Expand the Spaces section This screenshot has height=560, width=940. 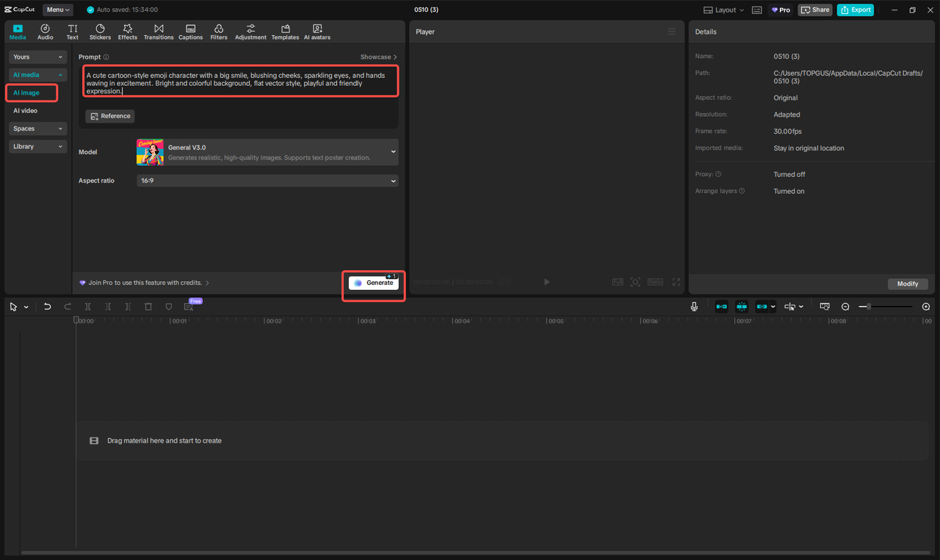click(x=38, y=128)
